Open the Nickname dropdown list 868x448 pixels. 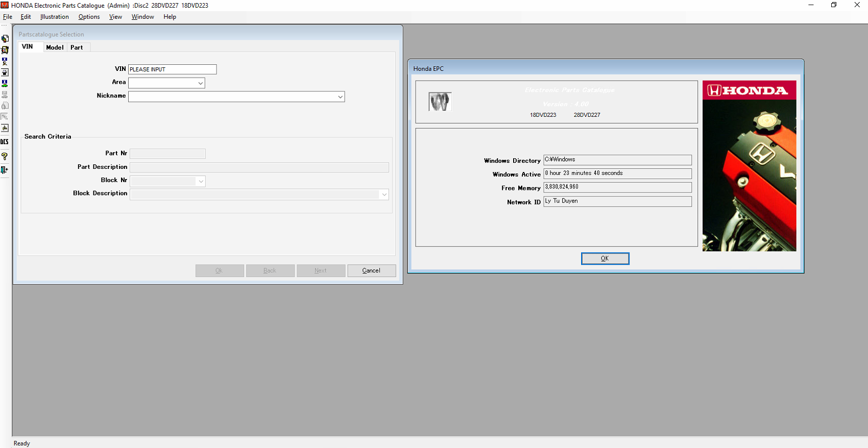(x=340, y=97)
